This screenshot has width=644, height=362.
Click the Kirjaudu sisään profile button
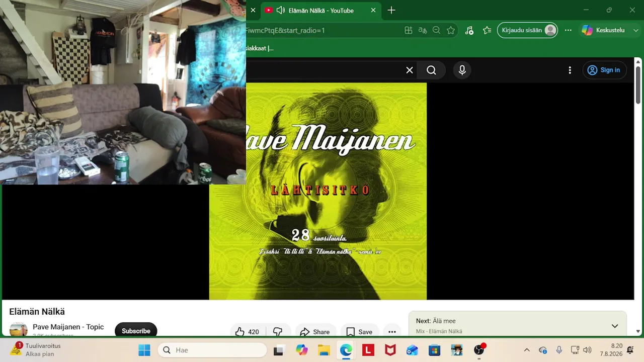click(527, 30)
